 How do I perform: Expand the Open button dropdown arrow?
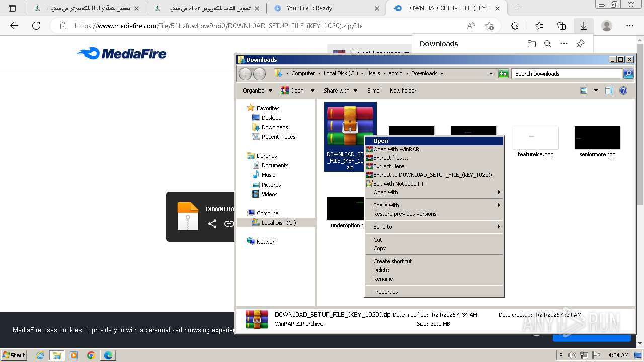coord(312,90)
